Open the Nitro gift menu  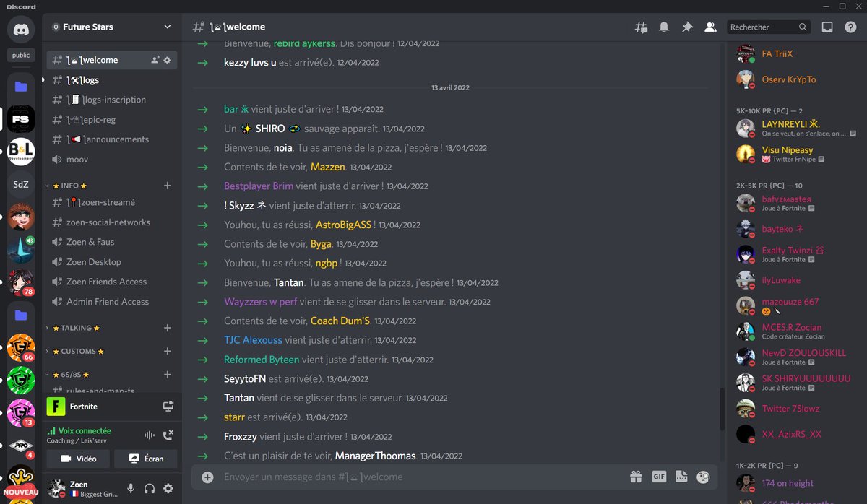(x=636, y=477)
